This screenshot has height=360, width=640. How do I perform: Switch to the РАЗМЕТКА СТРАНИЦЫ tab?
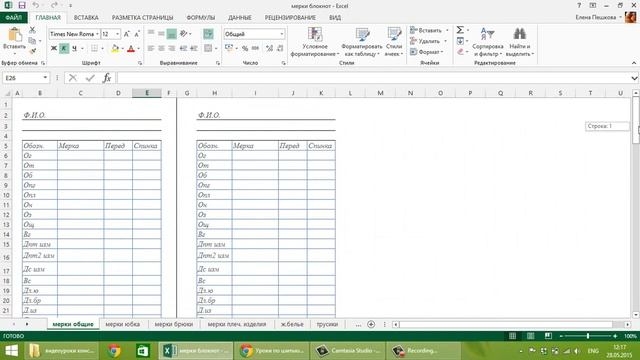(x=142, y=18)
